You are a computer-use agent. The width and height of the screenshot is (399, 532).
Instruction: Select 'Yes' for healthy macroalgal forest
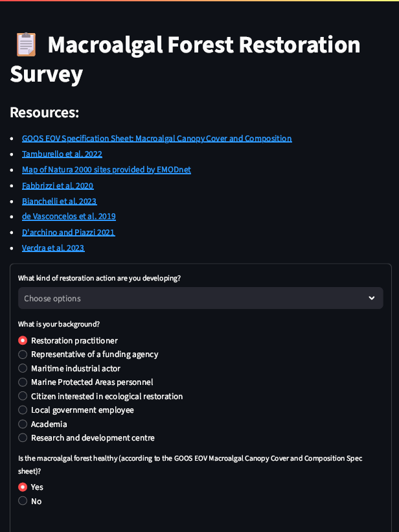23,487
